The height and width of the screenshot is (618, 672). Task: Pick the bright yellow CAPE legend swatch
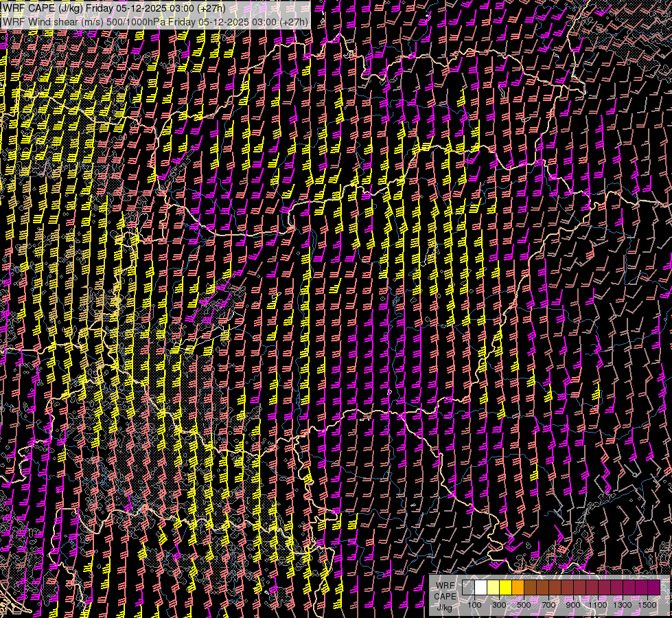point(505,588)
